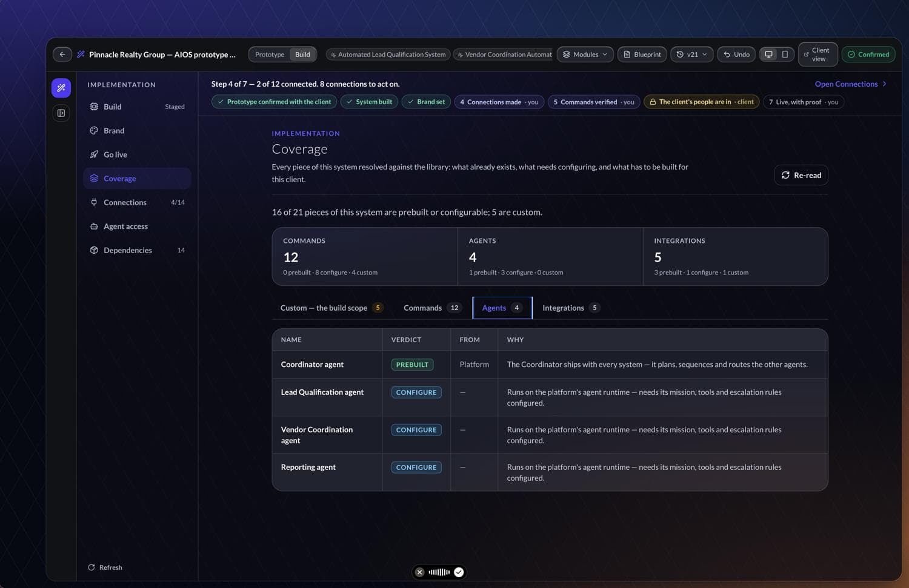Image resolution: width=909 pixels, height=588 pixels.
Task: Click lock icon on client's people step
Action: [653, 102]
